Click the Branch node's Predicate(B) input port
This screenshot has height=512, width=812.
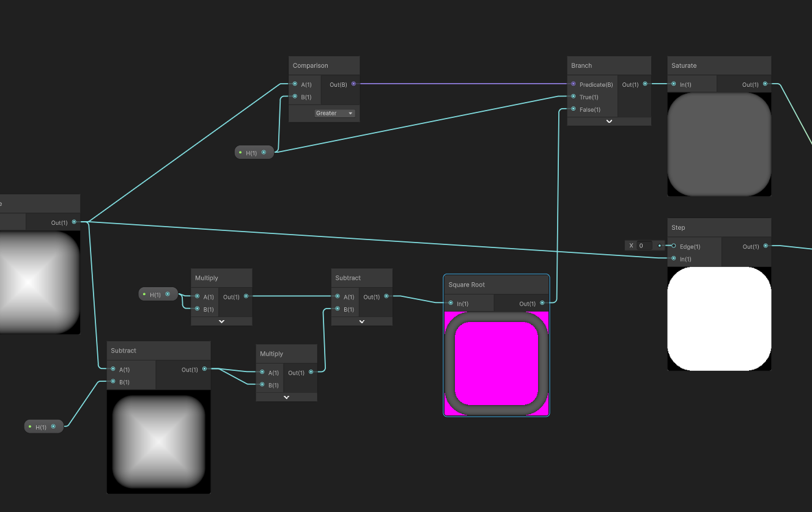tap(573, 84)
